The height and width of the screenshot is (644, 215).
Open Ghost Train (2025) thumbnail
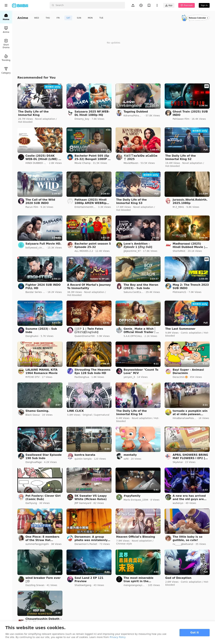[187, 96]
